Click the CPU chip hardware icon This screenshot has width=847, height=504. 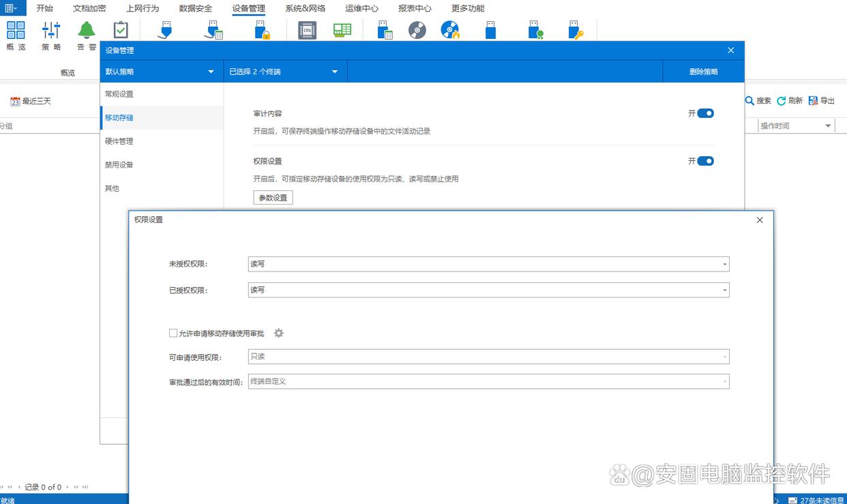coord(307,31)
